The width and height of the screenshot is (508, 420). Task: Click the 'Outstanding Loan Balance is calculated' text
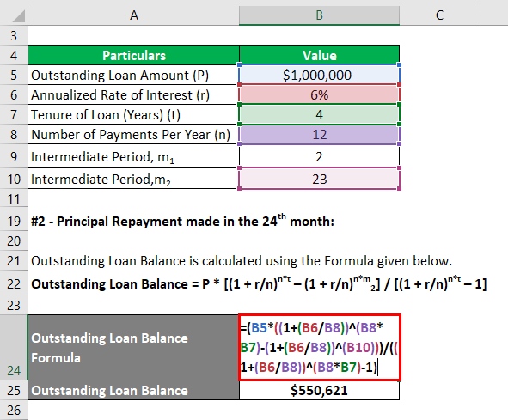pos(242,261)
